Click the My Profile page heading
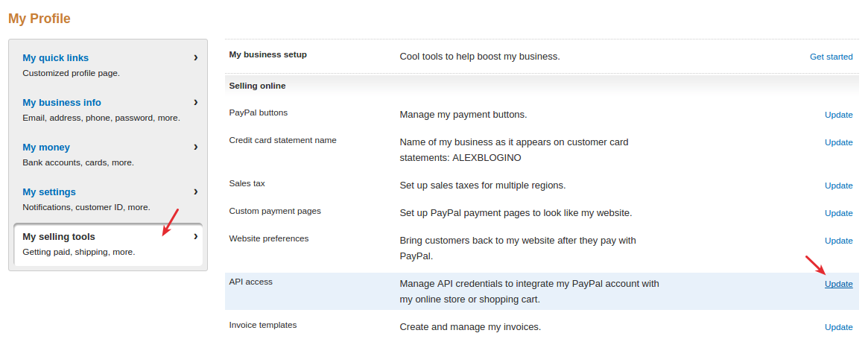868x339 pixels. (x=39, y=19)
